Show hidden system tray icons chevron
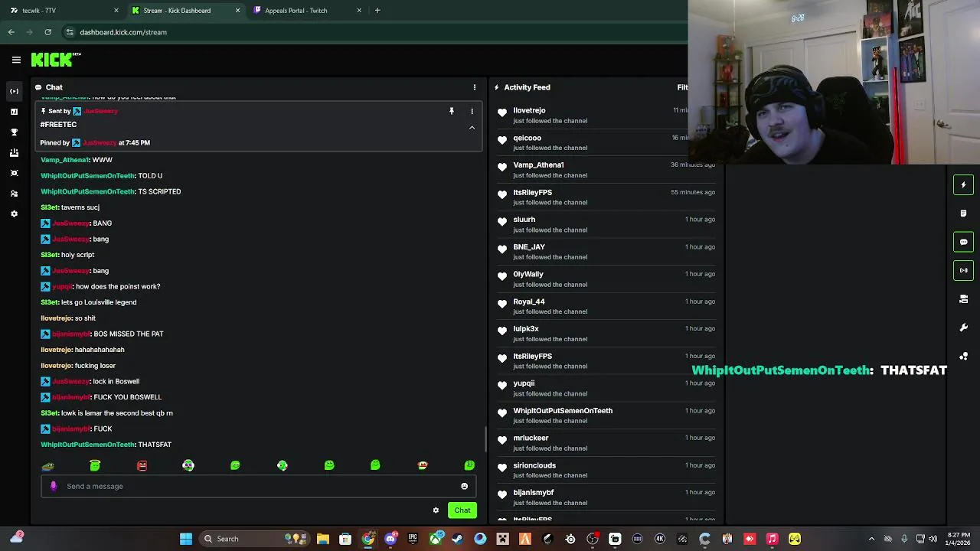 pyautogui.click(x=871, y=539)
